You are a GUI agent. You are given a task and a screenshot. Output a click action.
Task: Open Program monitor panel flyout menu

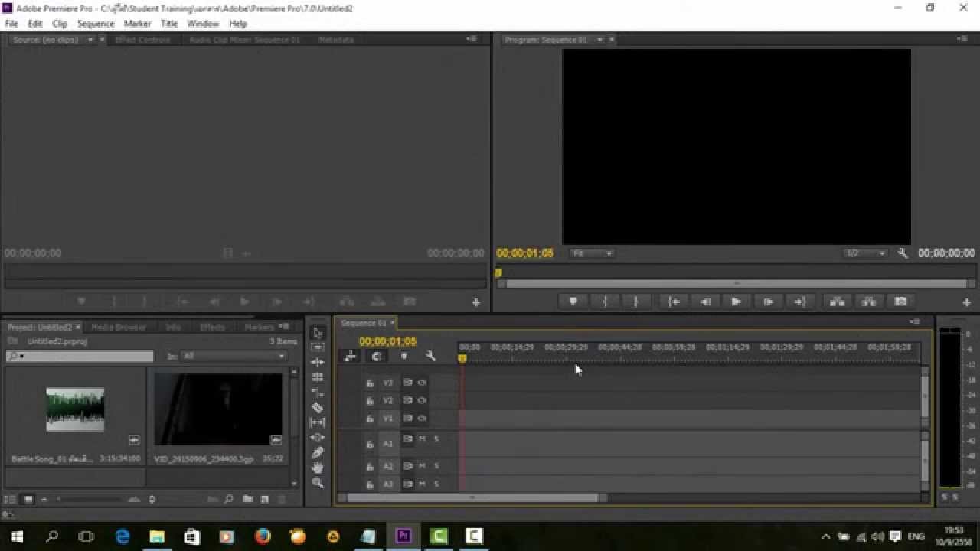click(962, 39)
